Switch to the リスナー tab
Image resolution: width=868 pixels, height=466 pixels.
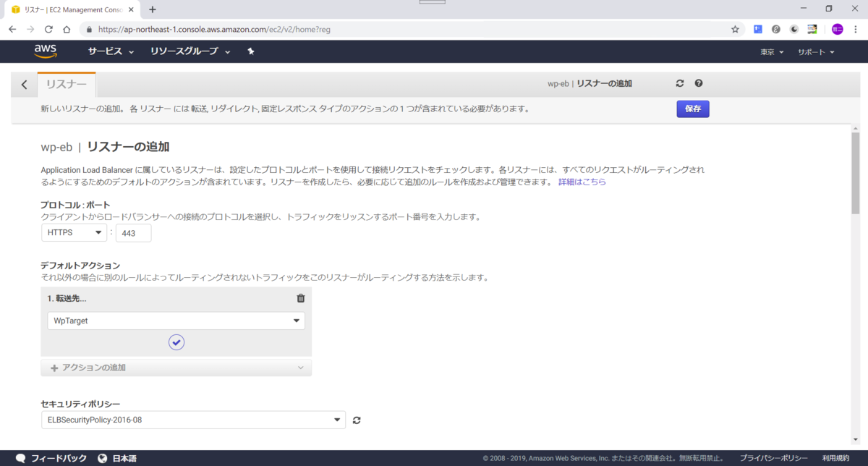(x=66, y=83)
